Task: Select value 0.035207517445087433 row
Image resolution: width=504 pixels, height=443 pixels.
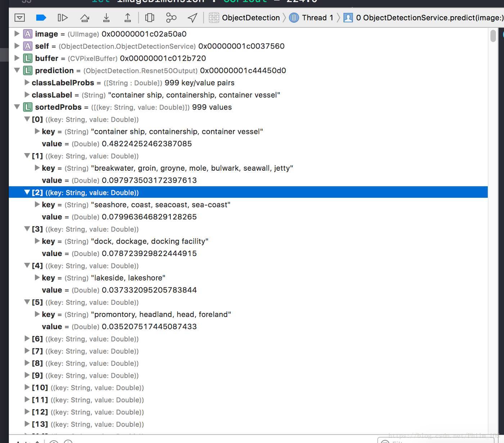Action: click(248, 326)
